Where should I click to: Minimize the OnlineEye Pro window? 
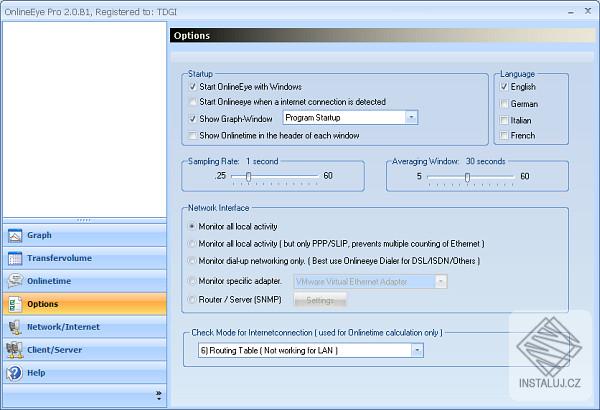571,12
